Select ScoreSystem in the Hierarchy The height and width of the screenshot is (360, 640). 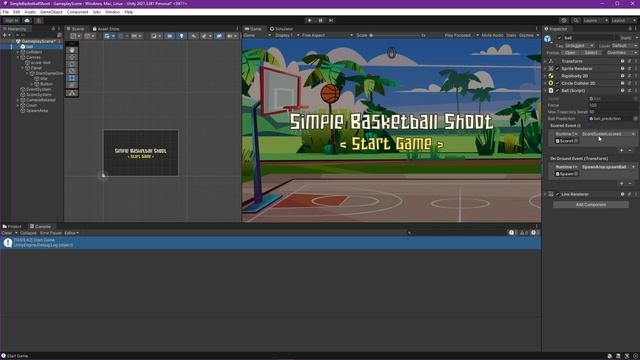[x=38, y=95]
